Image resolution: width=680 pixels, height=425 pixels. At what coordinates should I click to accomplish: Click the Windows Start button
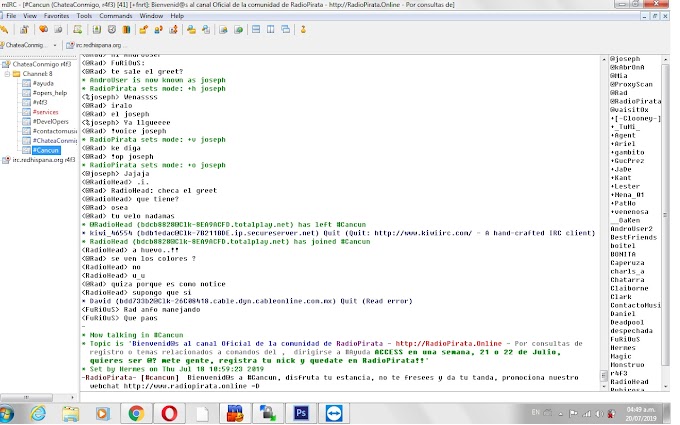pos(6,413)
